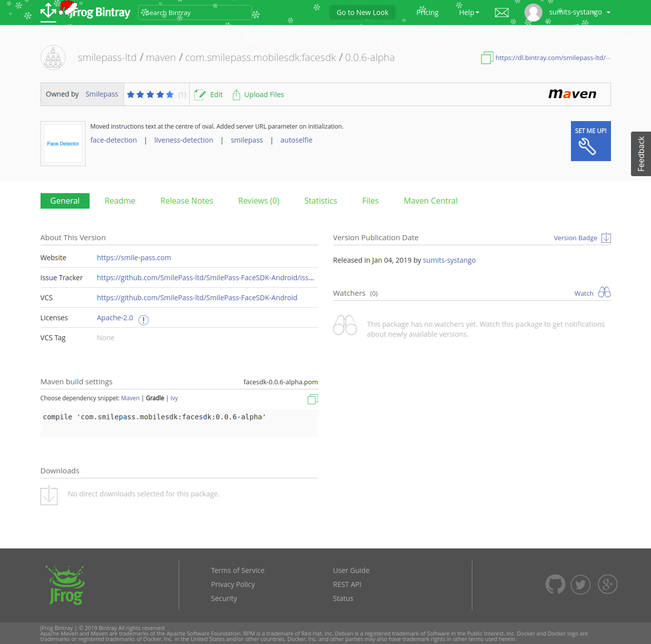This screenshot has height=644, width=651.
Task: Open the Security footer link
Action: (x=224, y=598)
